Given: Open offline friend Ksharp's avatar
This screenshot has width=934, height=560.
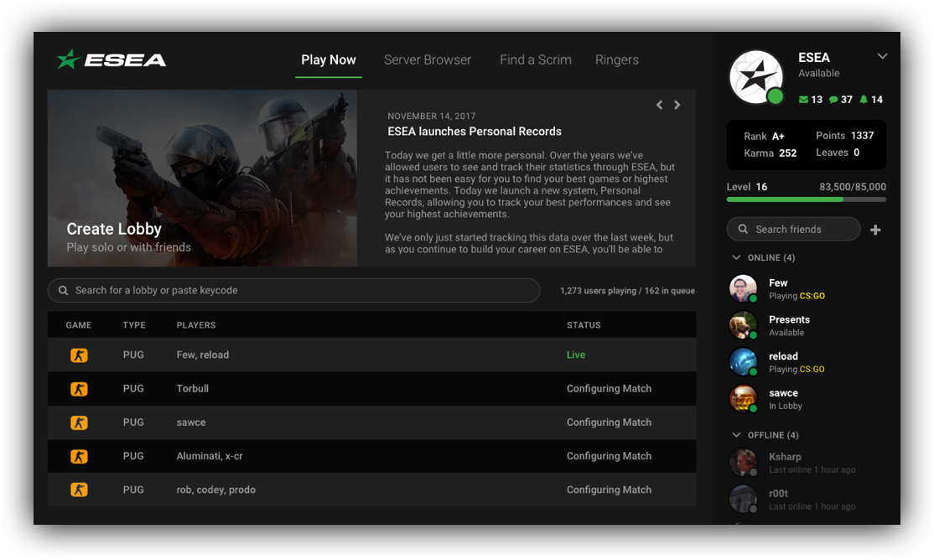Looking at the screenshot, I should [743, 462].
